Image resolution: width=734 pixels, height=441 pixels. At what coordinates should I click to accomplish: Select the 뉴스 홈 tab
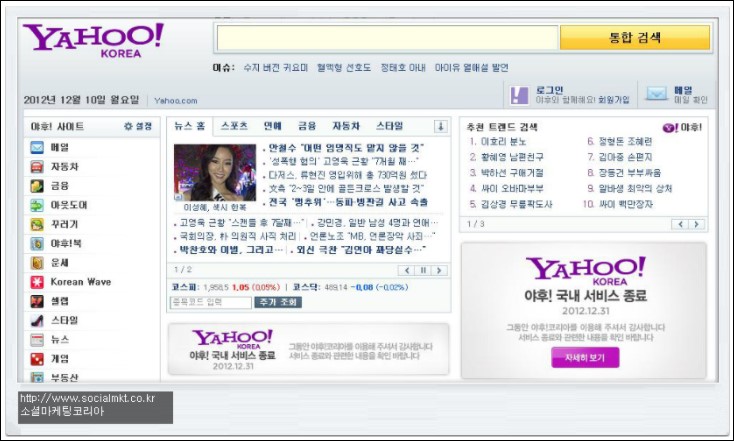pos(190,126)
